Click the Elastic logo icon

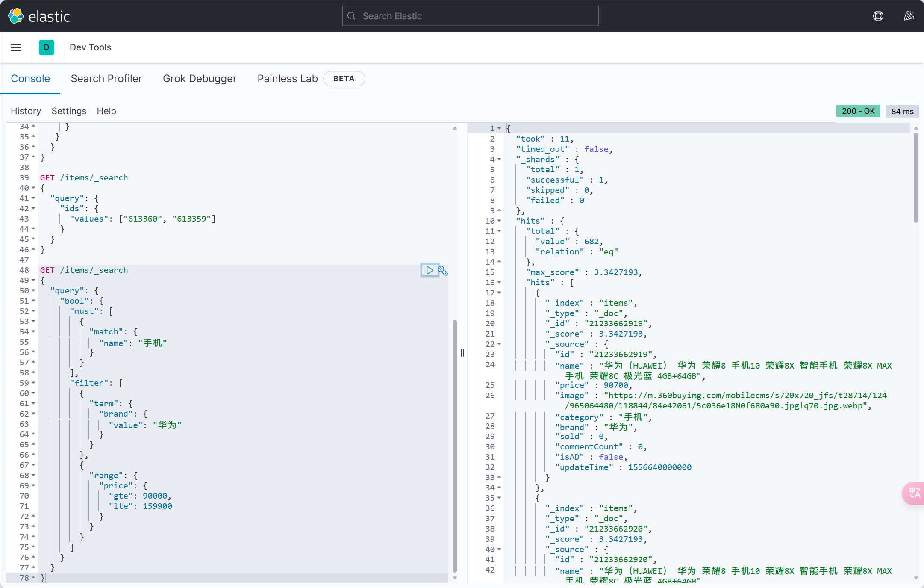pyautogui.click(x=16, y=16)
